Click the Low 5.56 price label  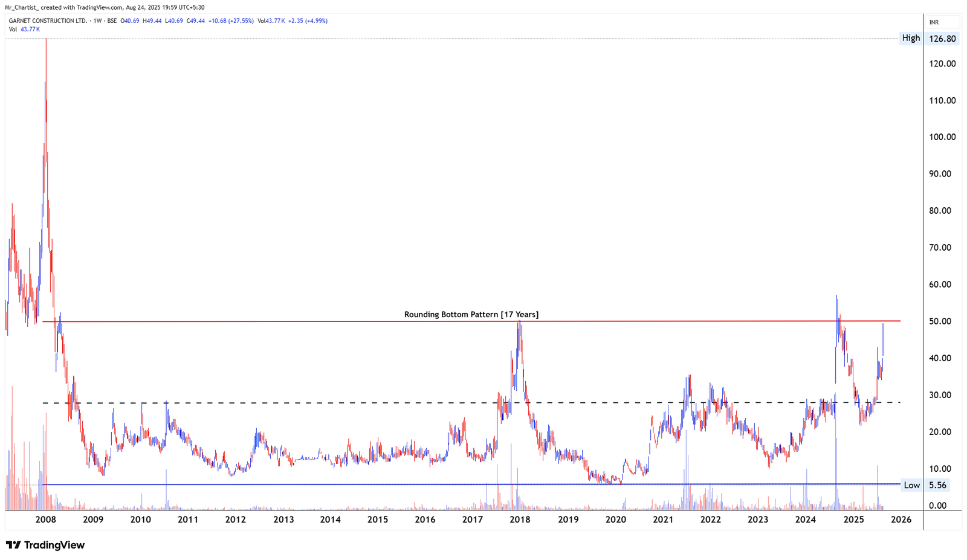tap(938, 485)
